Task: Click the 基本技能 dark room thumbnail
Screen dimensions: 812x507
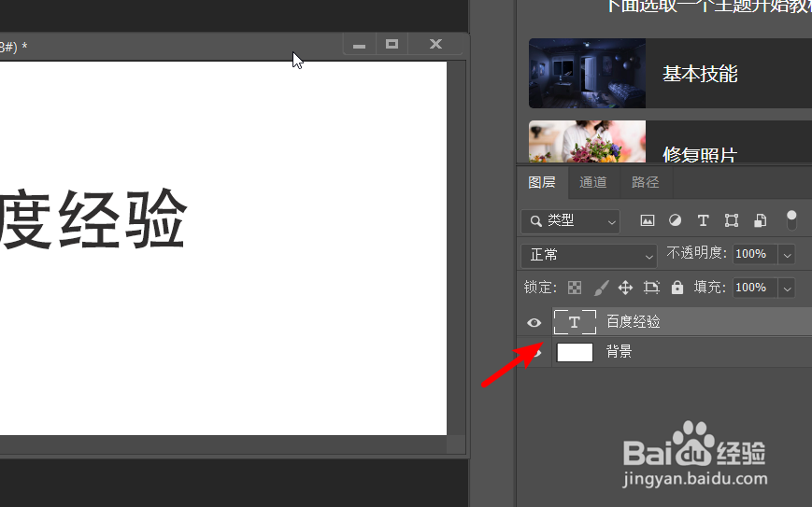Action: pyautogui.click(x=587, y=74)
